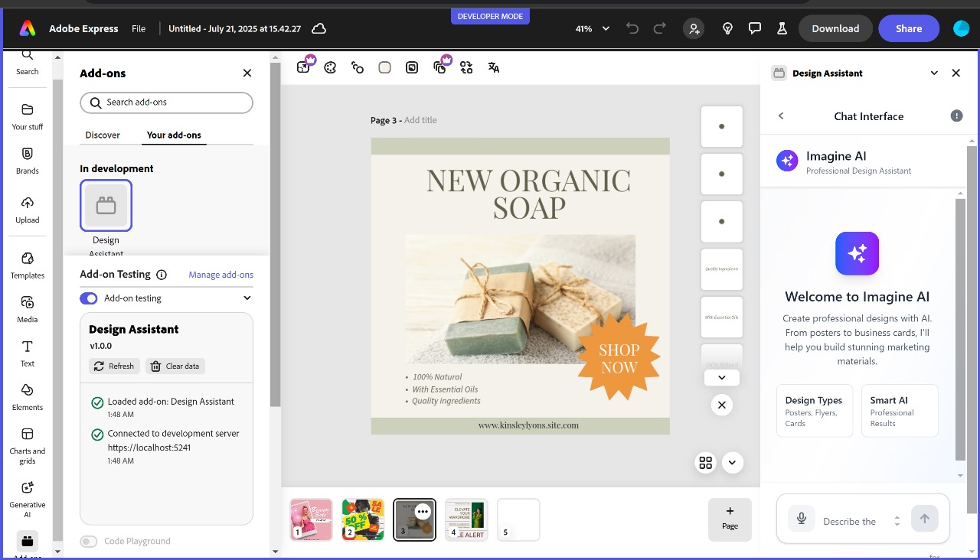The image size is (980, 560).
Task: Open the grid view of pages
Action: pyautogui.click(x=706, y=463)
